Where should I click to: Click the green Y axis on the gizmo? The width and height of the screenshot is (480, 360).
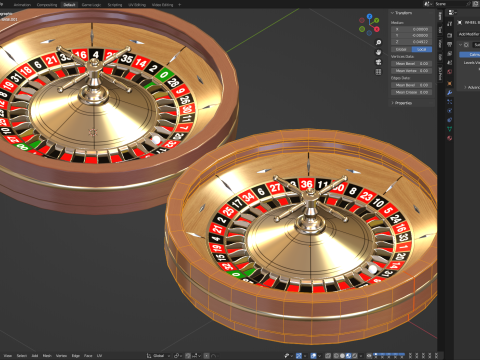[x=376, y=21]
